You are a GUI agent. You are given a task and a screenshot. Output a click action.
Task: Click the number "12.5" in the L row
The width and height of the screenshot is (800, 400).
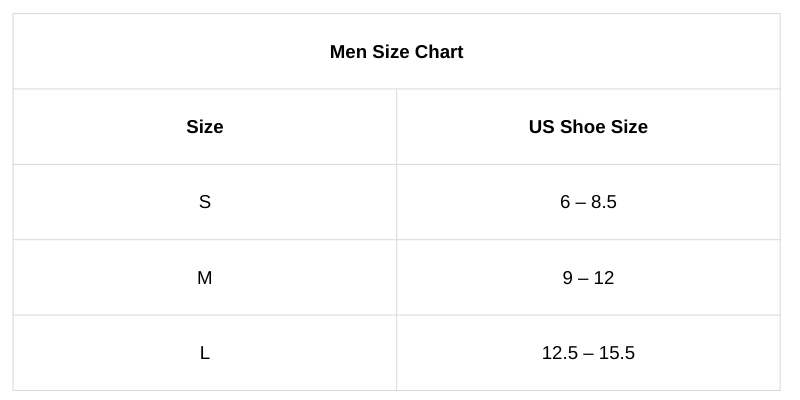559,353
